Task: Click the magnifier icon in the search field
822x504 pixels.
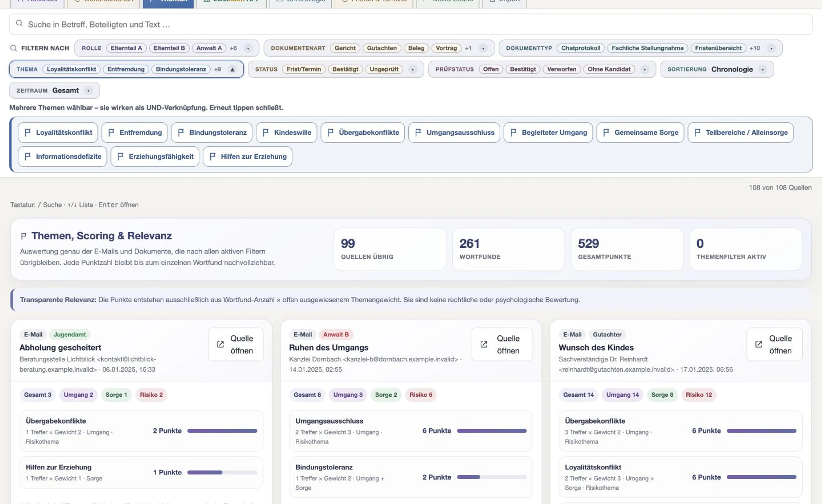Action: tap(19, 23)
